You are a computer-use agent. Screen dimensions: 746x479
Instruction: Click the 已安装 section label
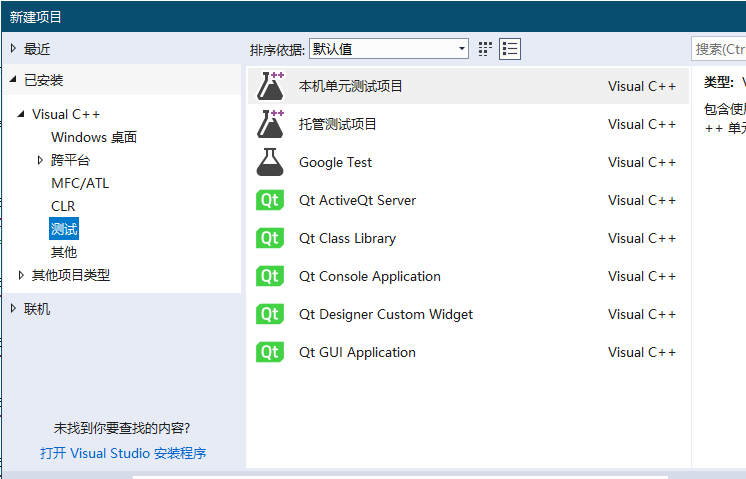click(43, 80)
